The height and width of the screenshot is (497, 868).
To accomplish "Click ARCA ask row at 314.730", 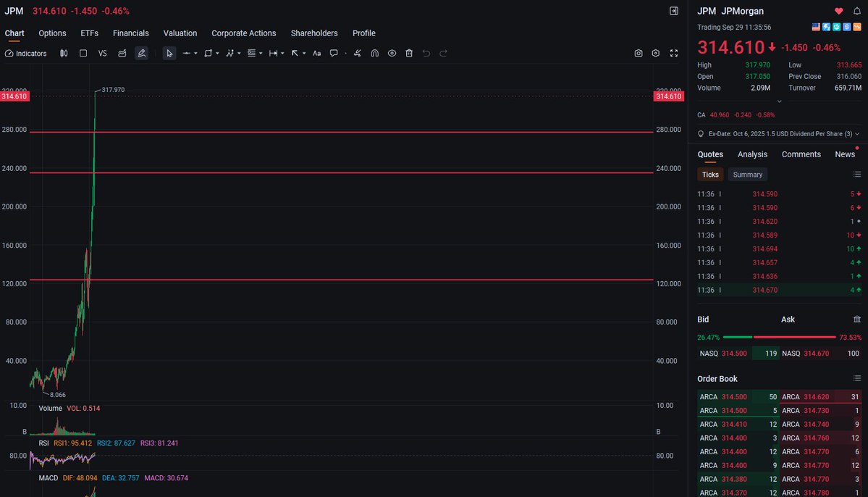I will tap(821, 411).
